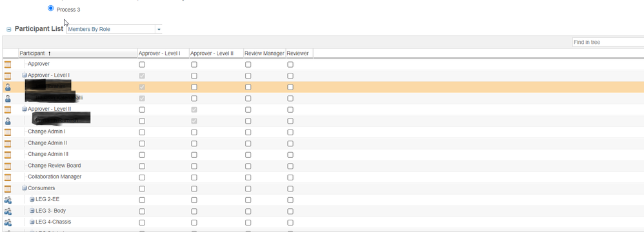The height and width of the screenshot is (232, 644).
Task: Click the group icon beside LEG 2-EE
Action: coord(7,200)
